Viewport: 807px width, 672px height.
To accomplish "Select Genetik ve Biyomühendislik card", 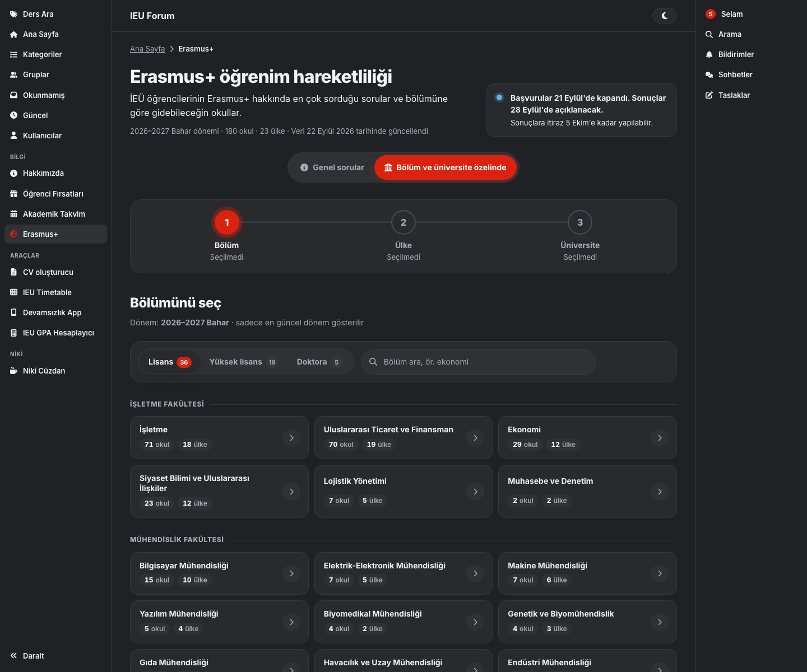I will click(587, 622).
